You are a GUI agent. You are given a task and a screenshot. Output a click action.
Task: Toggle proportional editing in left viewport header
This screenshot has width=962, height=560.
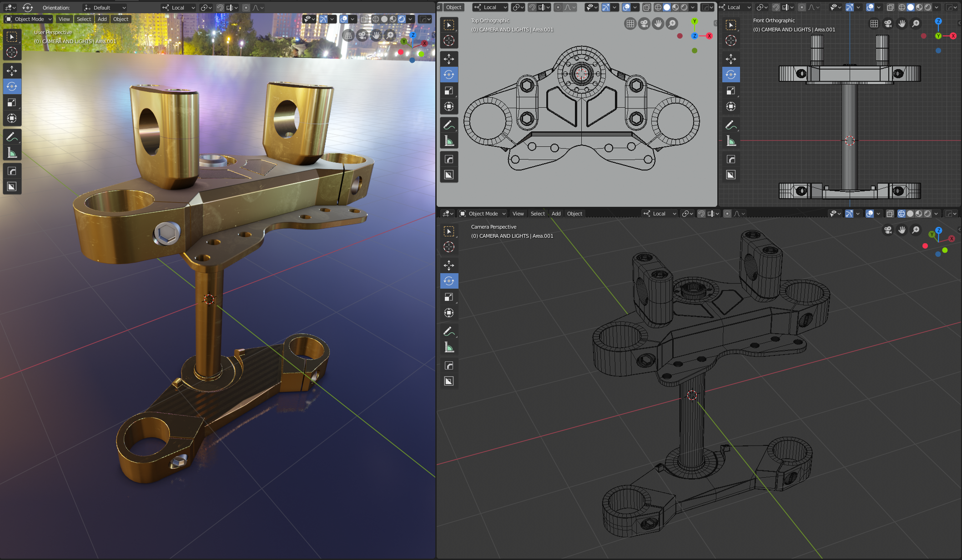(x=246, y=8)
